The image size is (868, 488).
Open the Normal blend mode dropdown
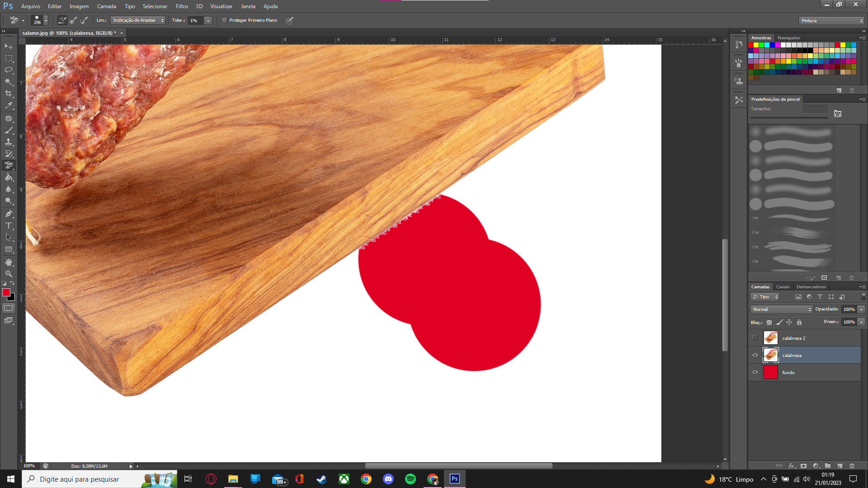coord(781,309)
